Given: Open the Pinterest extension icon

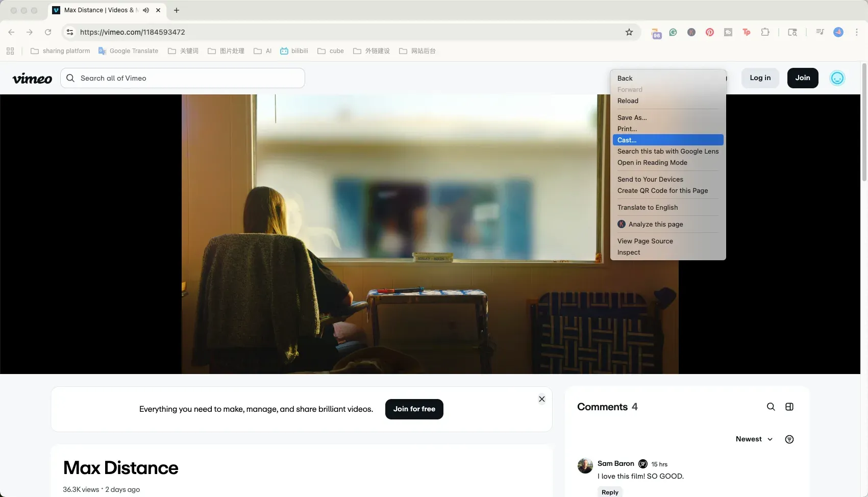Looking at the screenshot, I should click(x=710, y=32).
